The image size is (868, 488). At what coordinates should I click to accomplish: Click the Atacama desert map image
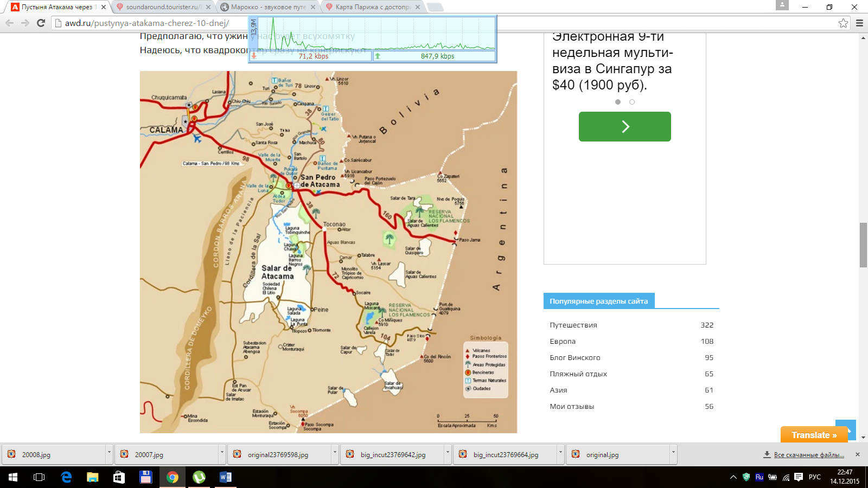[328, 252]
